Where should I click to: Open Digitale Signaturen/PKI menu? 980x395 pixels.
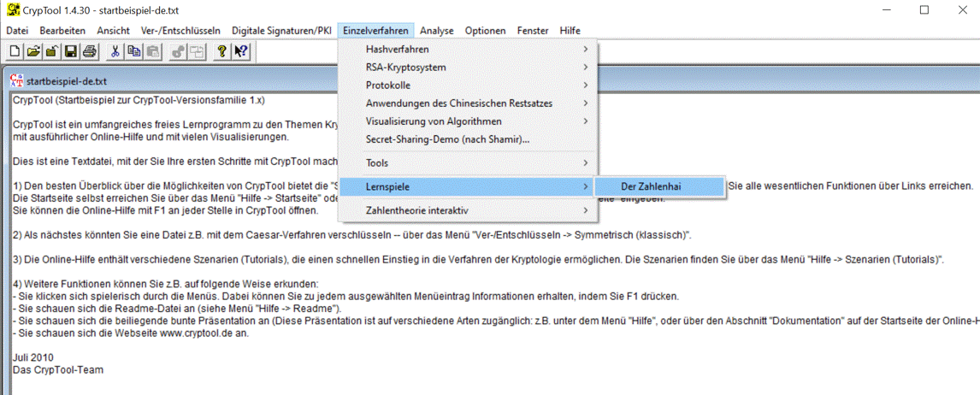tap(281, 30)
